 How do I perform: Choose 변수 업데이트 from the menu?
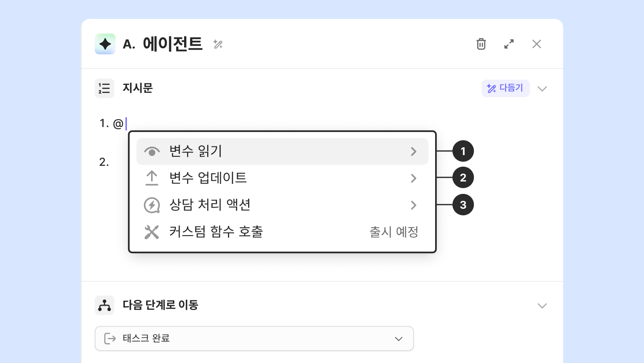tap(208, 178)
